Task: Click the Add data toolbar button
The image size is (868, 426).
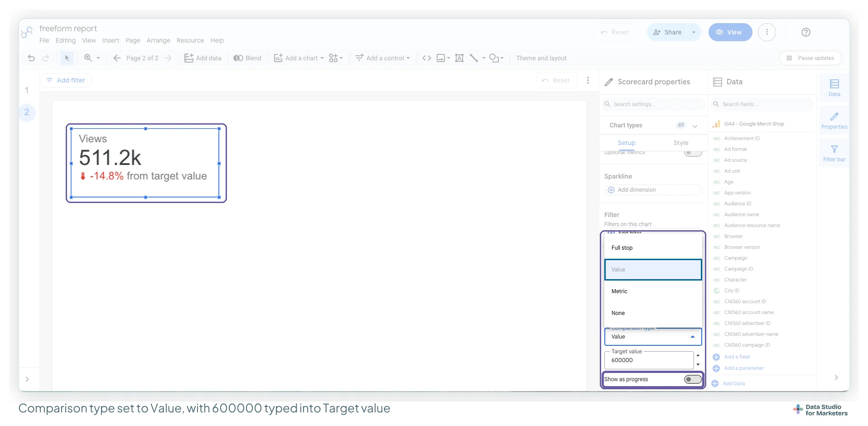Action: pos(203,58)
